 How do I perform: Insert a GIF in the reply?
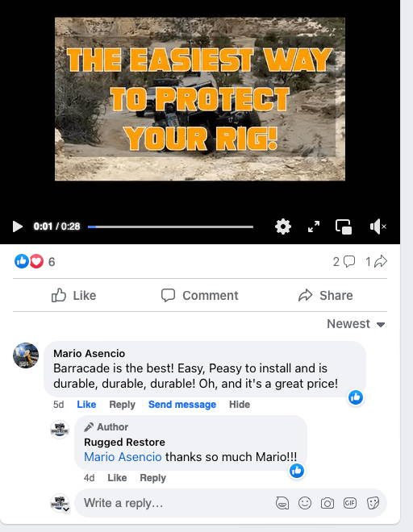(x=350, y=503)
